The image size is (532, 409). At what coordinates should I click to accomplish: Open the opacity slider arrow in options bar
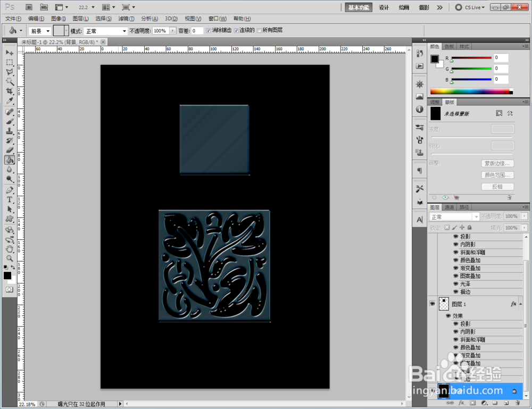point(173,31)
